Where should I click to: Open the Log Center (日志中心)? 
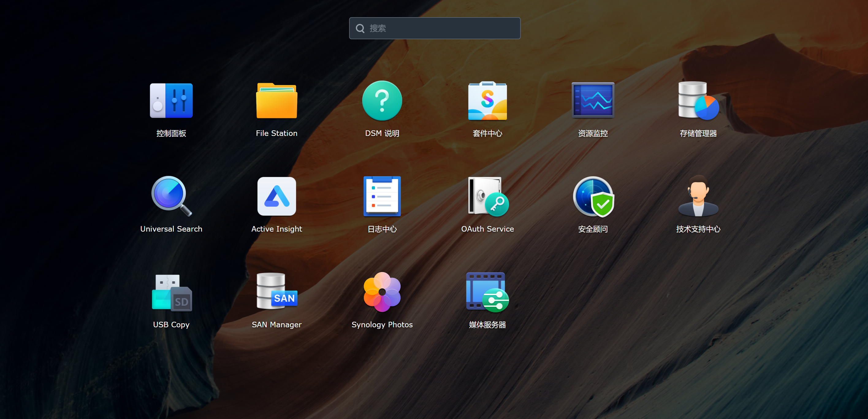(382, 196)
